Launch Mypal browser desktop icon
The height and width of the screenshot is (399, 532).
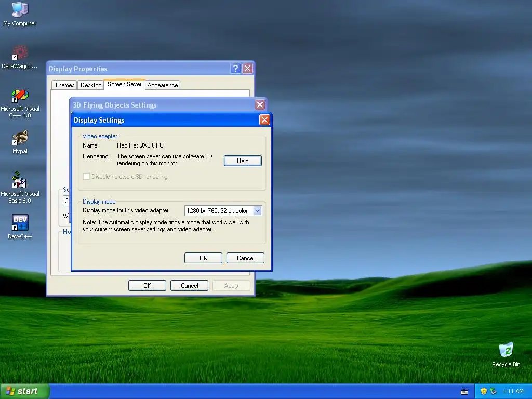click(x=20, y=142)
